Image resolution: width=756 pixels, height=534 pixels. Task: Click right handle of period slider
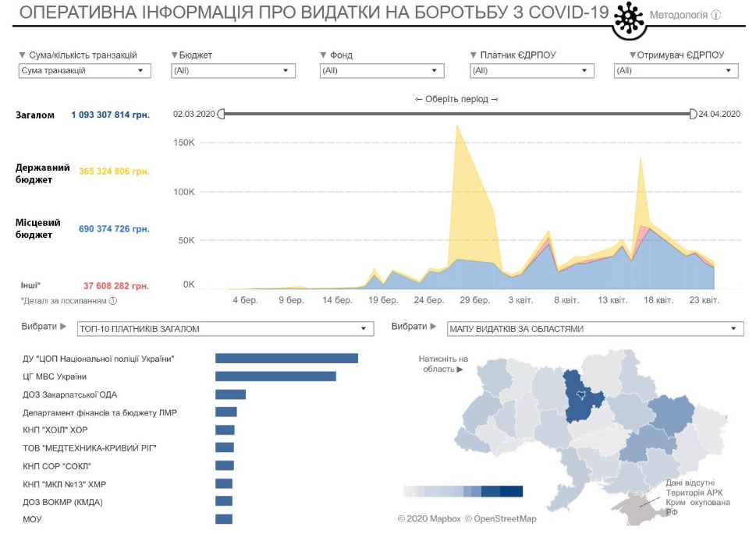[693, 114]
